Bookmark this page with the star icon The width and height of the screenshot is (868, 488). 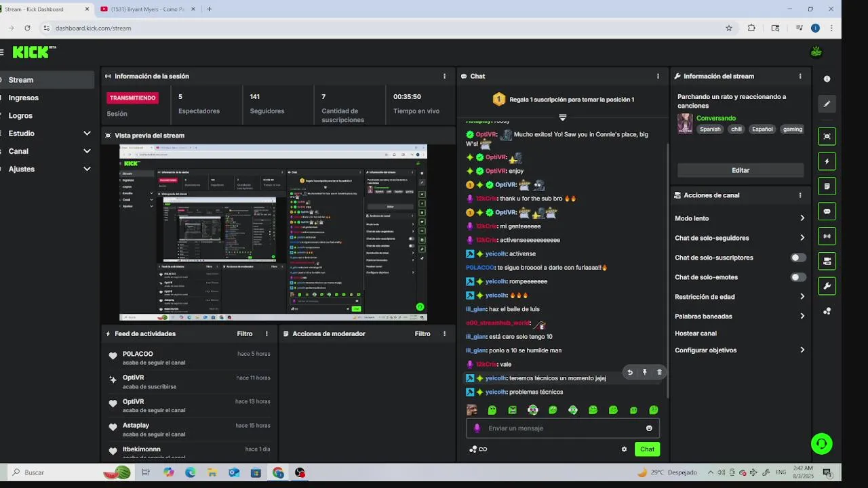pyautogui.click(x=729, y=28)
